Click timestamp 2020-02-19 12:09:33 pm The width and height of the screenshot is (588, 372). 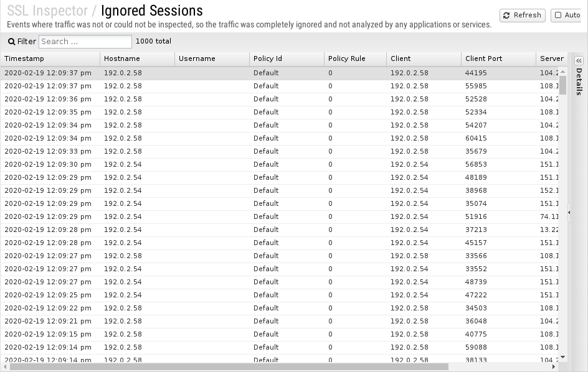[x=47, y=151]
